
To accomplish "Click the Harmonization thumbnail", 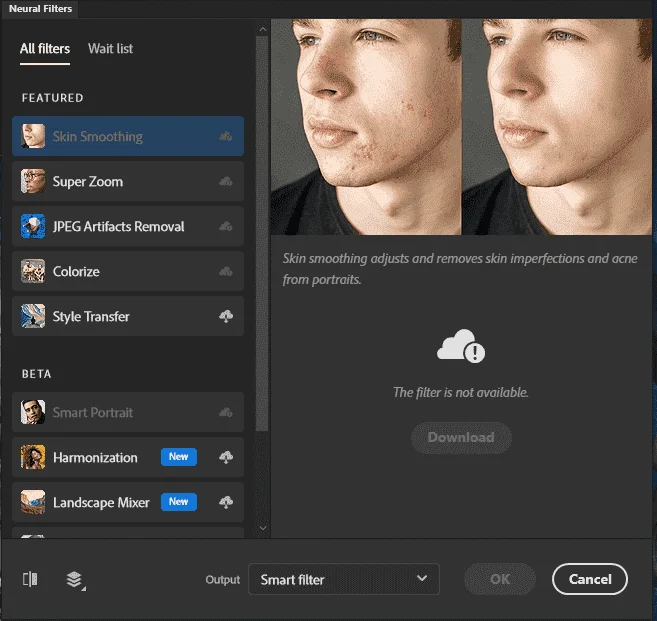I will (x=33, y=457).
